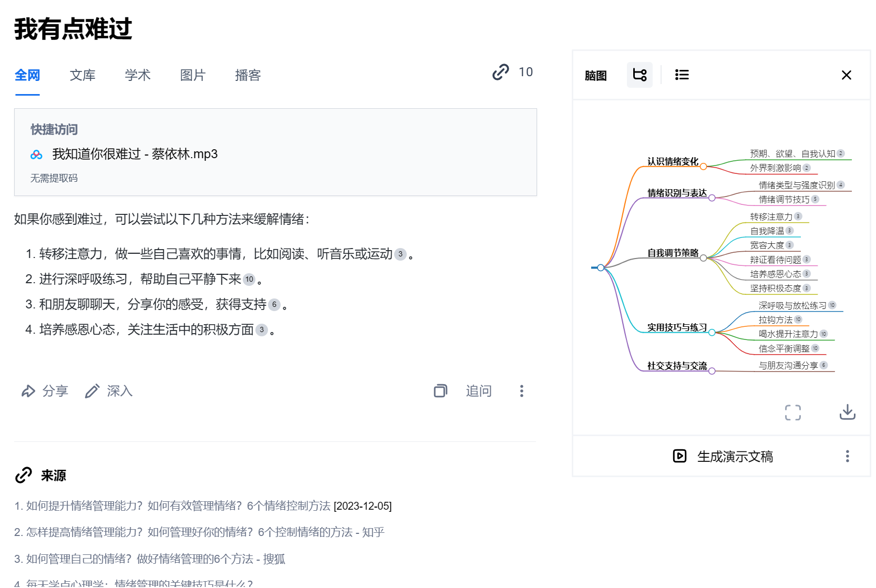Click the 追问 follow-up button
The height and width of the screenshot is (588, 876).
tap(479, 391)
